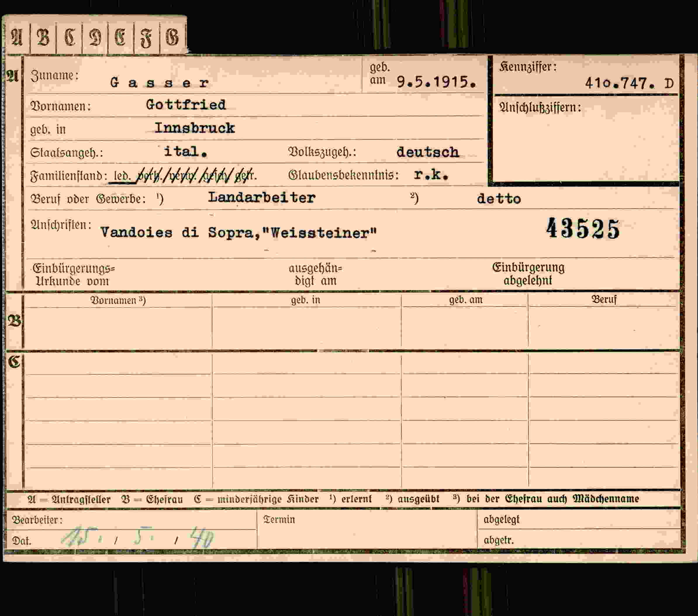
Task: Click the index tab letter 'A' at top
Action: pos(16,37)
